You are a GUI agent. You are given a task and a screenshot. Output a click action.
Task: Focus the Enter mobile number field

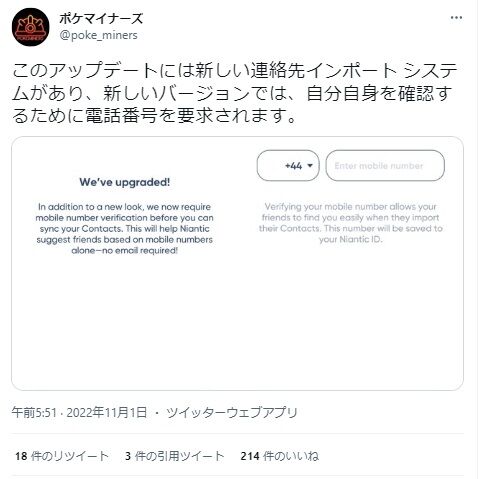[385, 165]
